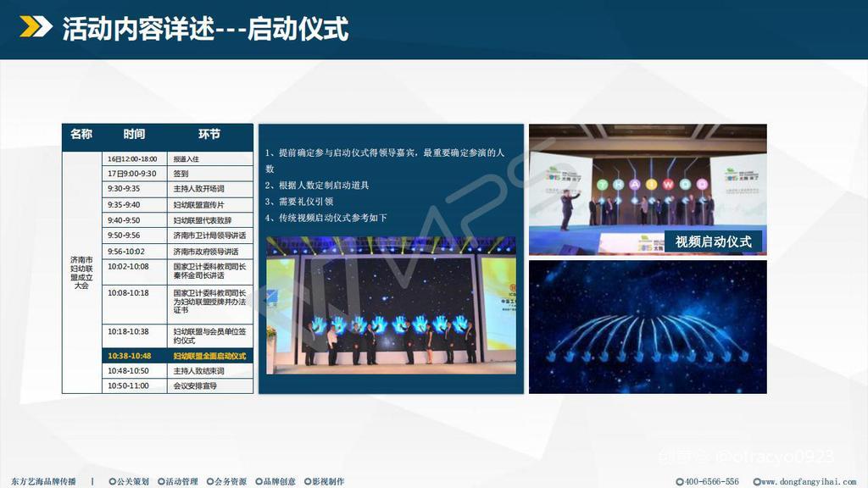Click the time cell 16日12:00-18:00

click(135, 158)
